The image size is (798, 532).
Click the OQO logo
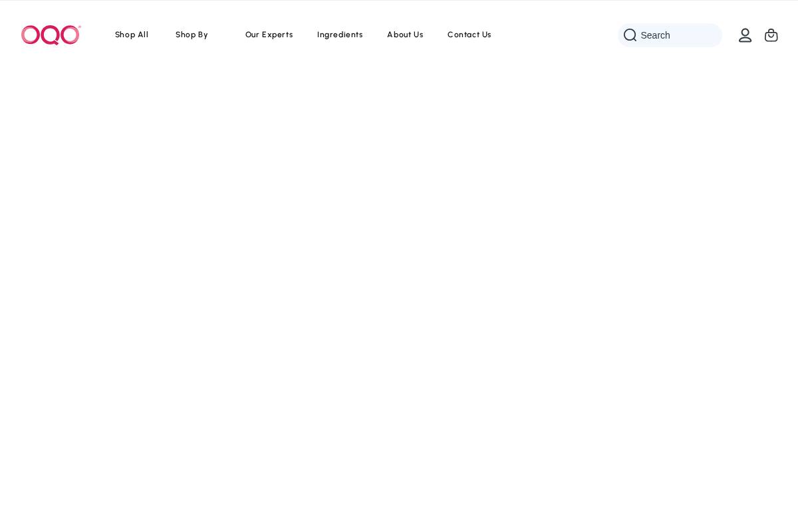(51, 35)
